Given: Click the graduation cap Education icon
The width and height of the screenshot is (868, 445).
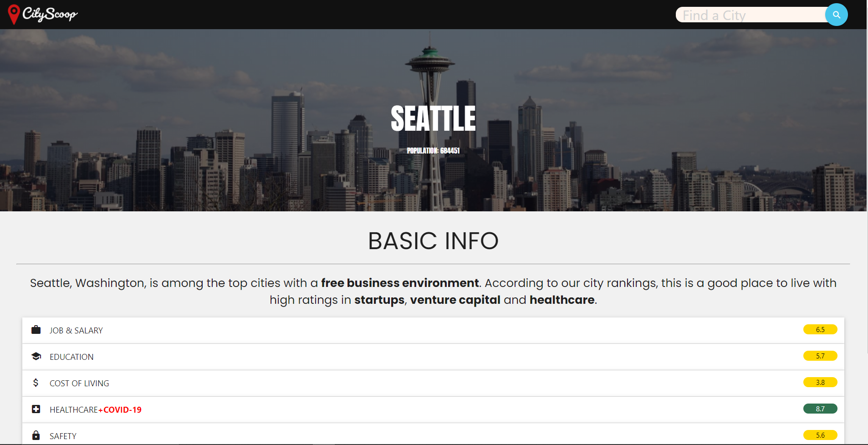Looking at the screenshot, I should 36,356.
